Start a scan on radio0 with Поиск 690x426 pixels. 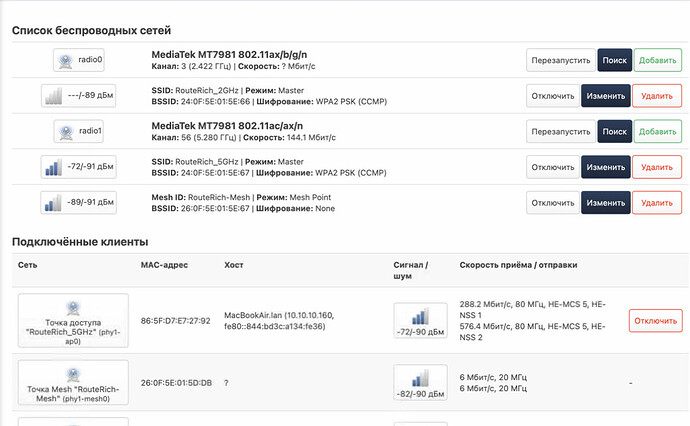tap(614, 60)
